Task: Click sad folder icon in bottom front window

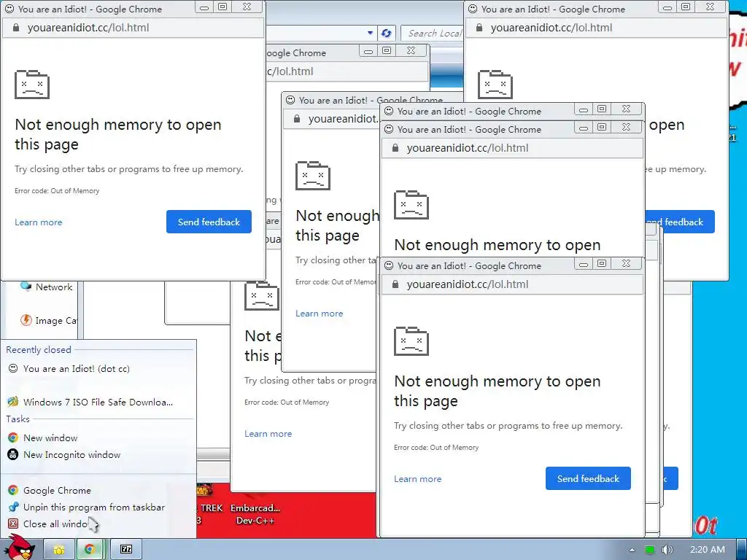Action: (411, 341)
